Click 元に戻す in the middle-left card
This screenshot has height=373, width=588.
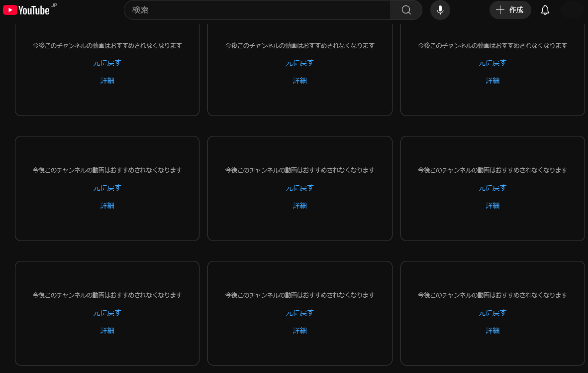click(107, 188)
